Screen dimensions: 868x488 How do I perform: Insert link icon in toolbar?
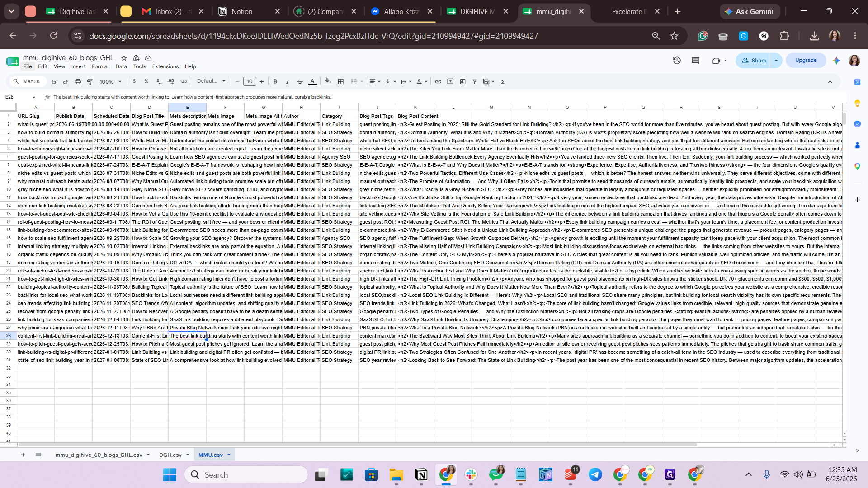[x=438, y=81]
